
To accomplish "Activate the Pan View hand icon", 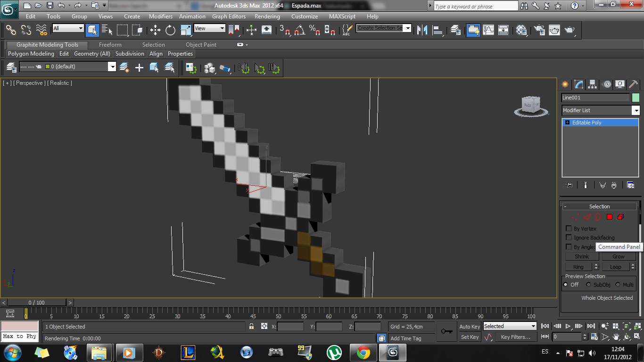I will (x=616, y=337).
